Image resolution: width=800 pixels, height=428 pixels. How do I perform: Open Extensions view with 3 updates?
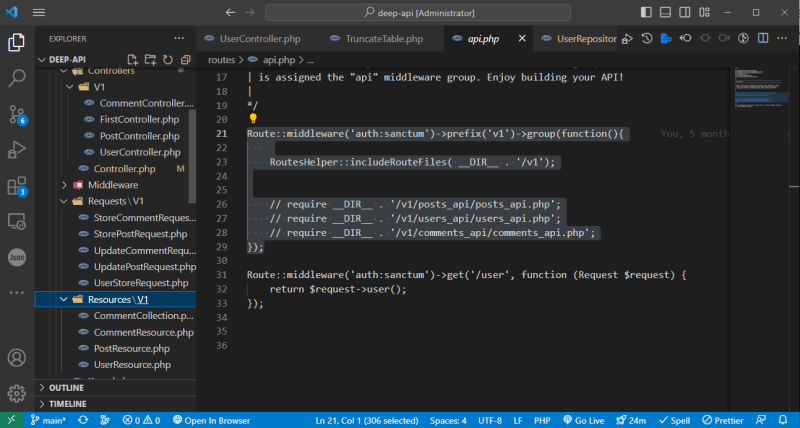(x=17, y=186)
